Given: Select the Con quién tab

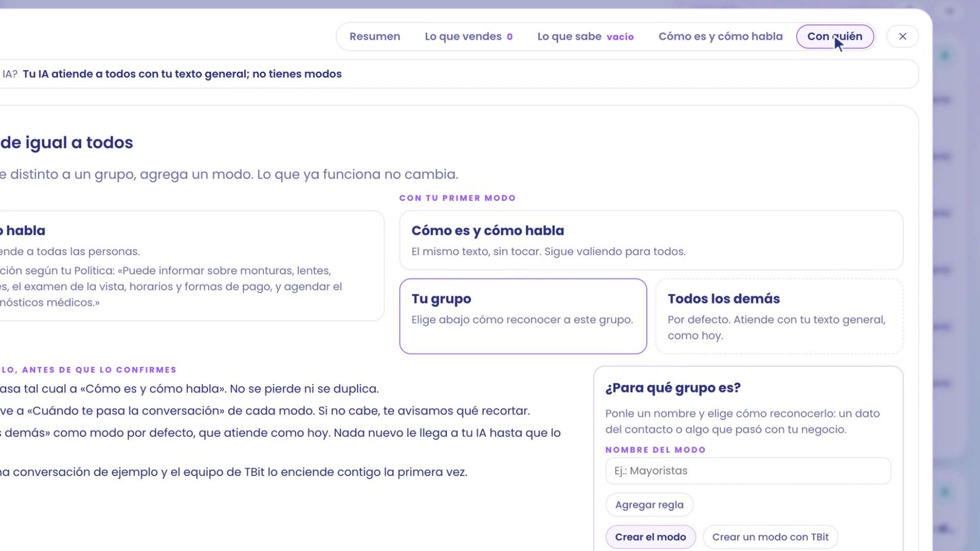Looking at the screenshot, I should click(x=835, y=36).
